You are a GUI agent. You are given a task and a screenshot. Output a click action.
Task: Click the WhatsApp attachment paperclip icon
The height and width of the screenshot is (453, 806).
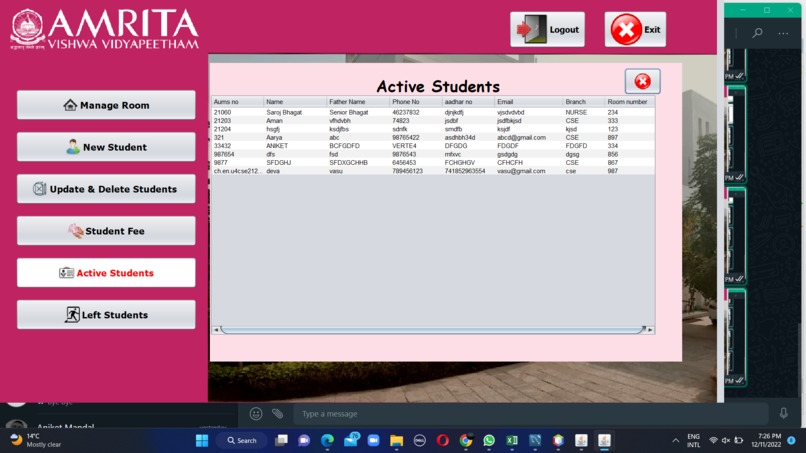[278, 414]
